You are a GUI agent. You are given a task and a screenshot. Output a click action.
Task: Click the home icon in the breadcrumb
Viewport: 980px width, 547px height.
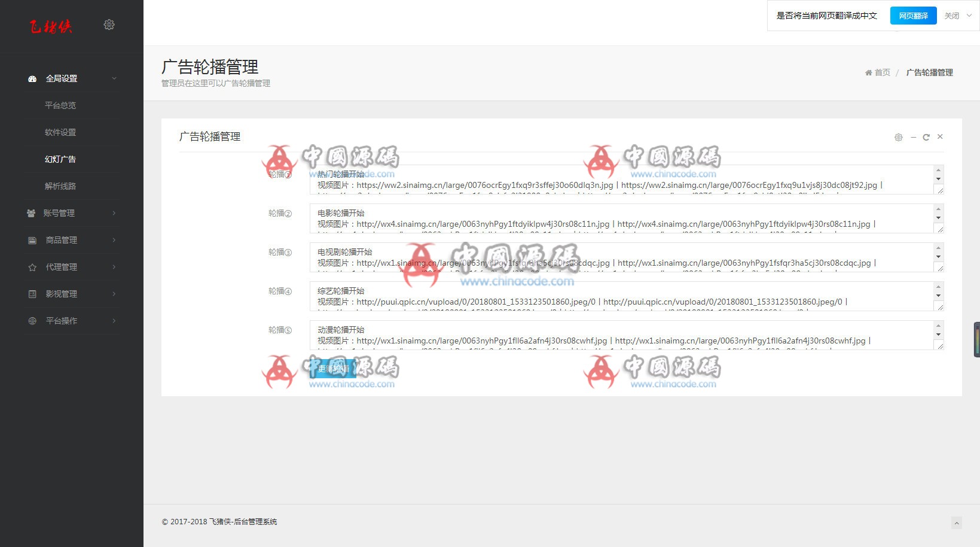click(868, 72)
